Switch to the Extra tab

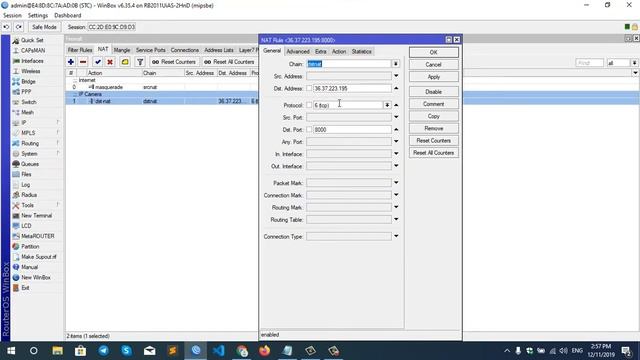pyautogui.click(x=321, y=51)
